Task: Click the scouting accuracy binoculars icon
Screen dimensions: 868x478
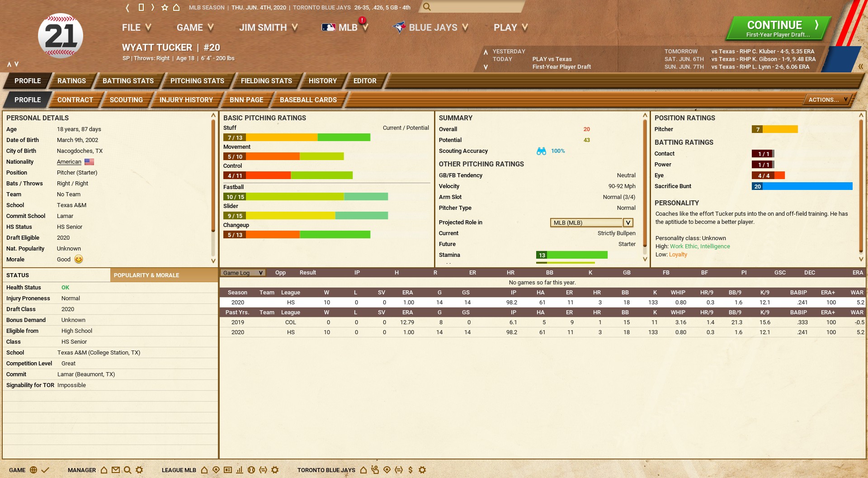Action: 541,151
